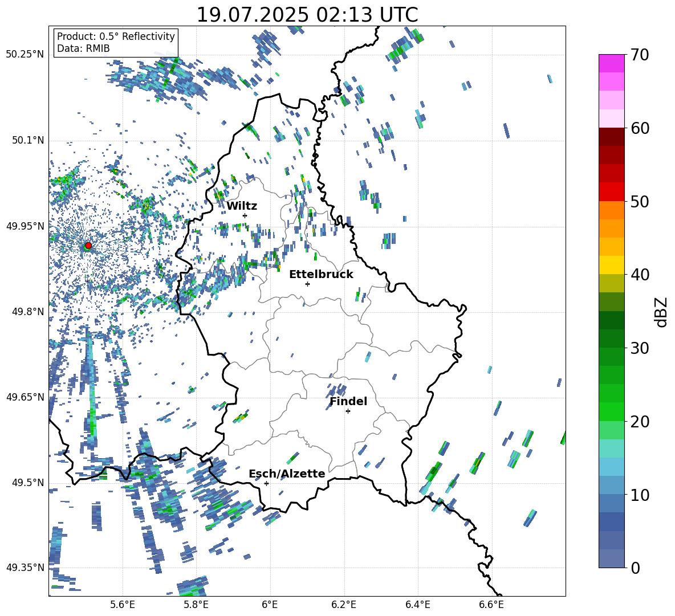Viewport: 675px width, 616px height.
Task: Click the red radar site marker
Action: coord(88,245)
